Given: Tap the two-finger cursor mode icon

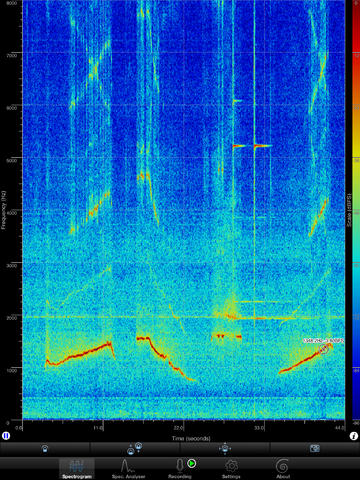Looking at the screenshot, I should [135, 449].
